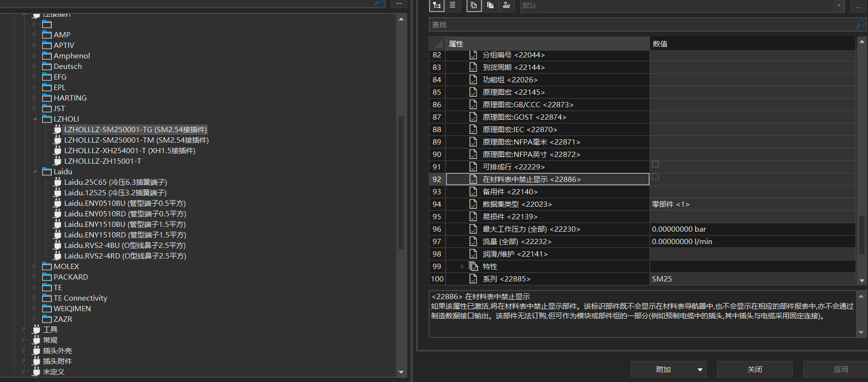Click the 查找 search input field

pyautogui.click(x=642, y=24)
